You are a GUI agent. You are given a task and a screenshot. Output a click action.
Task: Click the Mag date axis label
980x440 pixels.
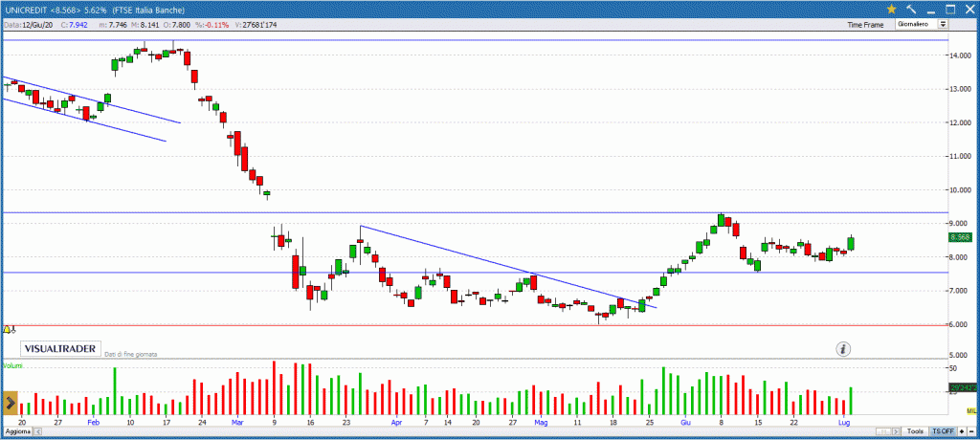coord(542,422)
